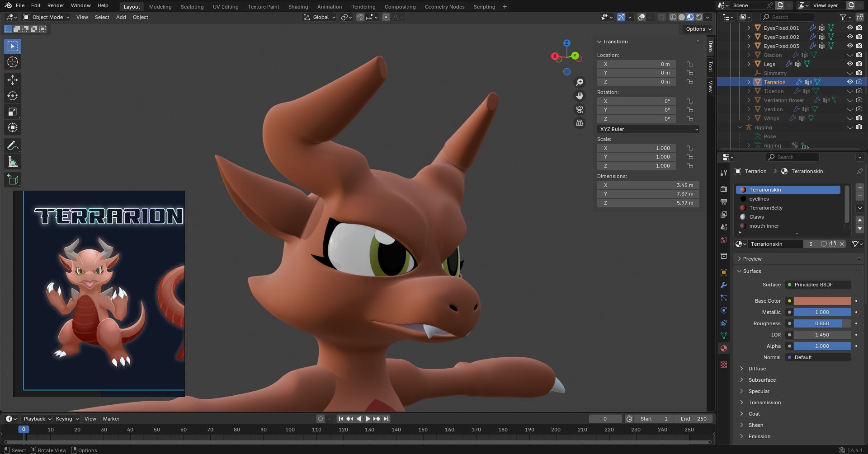The image size is (868, 454).
Task: Toggle auto keying record button
Action: 321,419
